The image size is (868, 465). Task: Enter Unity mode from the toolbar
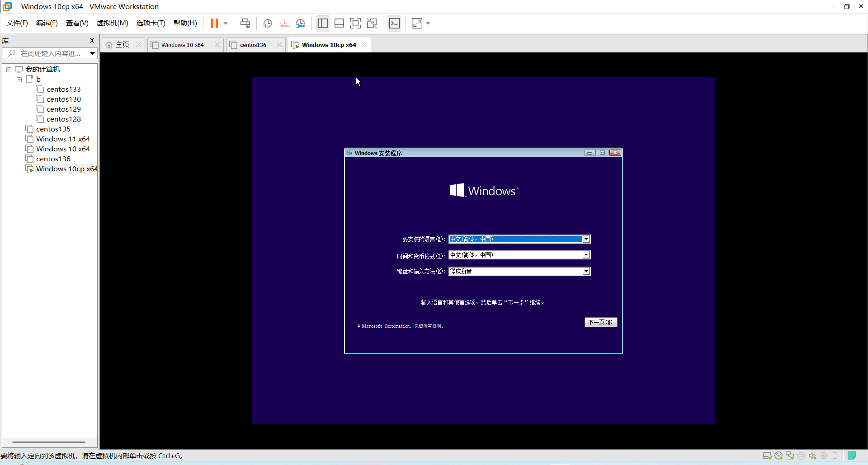click(x=372, y=23)
